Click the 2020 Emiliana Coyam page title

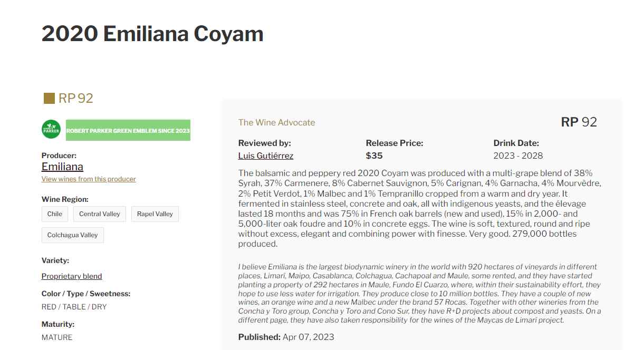(152, 34)
